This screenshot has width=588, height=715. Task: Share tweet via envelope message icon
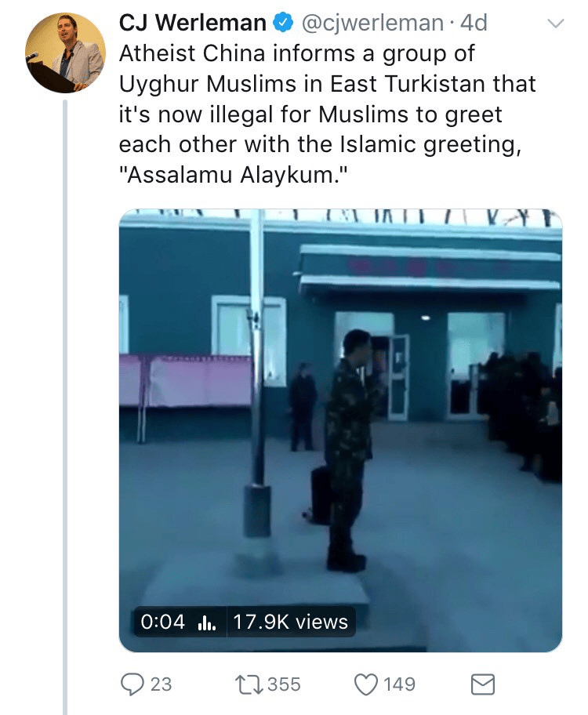pos(483,684)
